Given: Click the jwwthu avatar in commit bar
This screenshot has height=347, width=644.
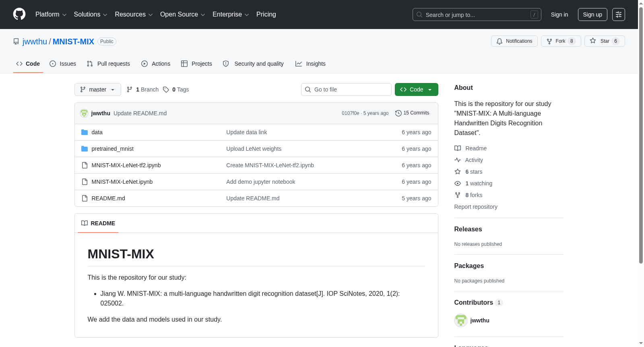Looking at the screenshot, I should click(84, 113).
